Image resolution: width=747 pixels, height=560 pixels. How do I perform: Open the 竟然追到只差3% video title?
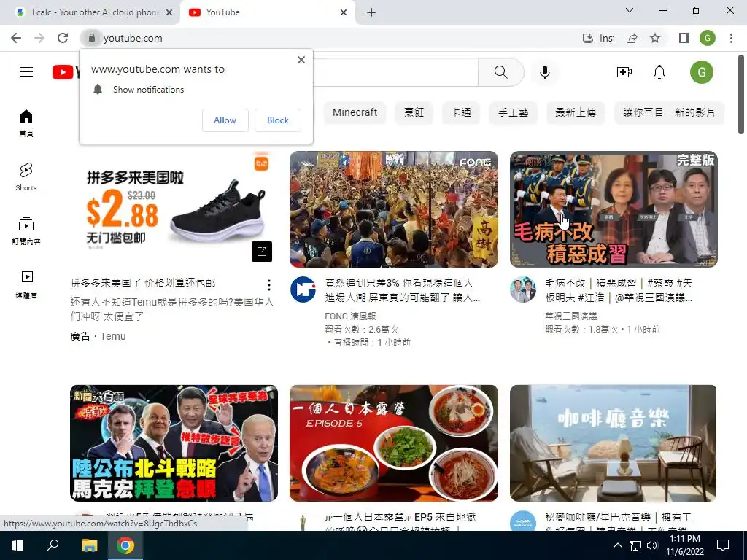pyautogui.click(x=402, y=290)
